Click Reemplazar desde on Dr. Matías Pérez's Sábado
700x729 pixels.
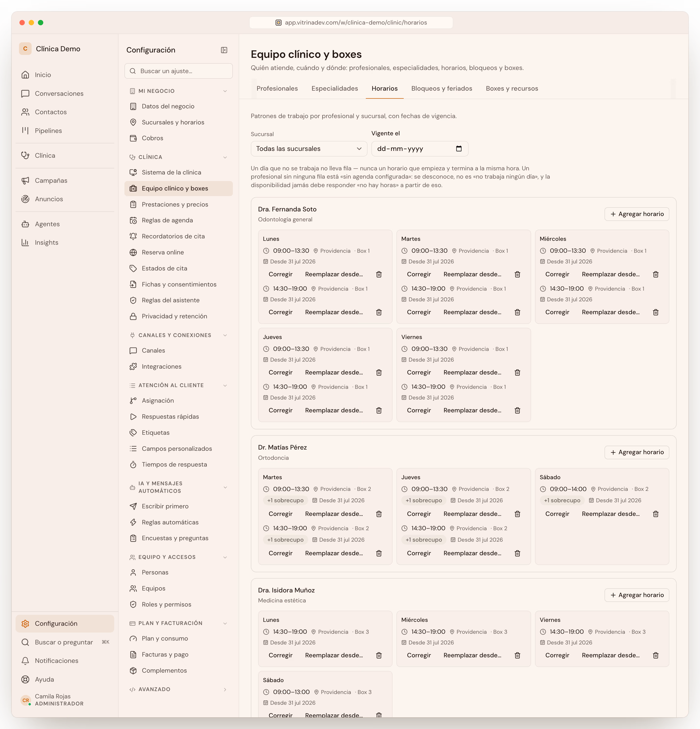click(x=611, y=514)
